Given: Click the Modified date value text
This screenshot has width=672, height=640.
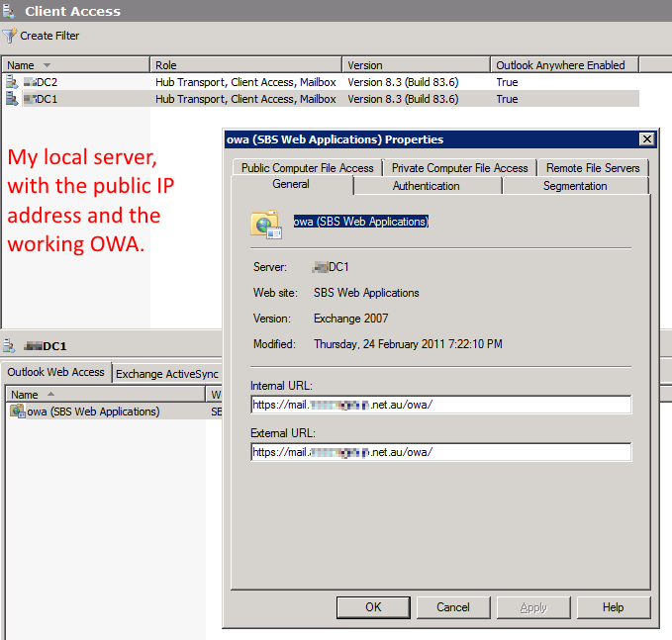Looking at the screenshot, I should 408,344.
